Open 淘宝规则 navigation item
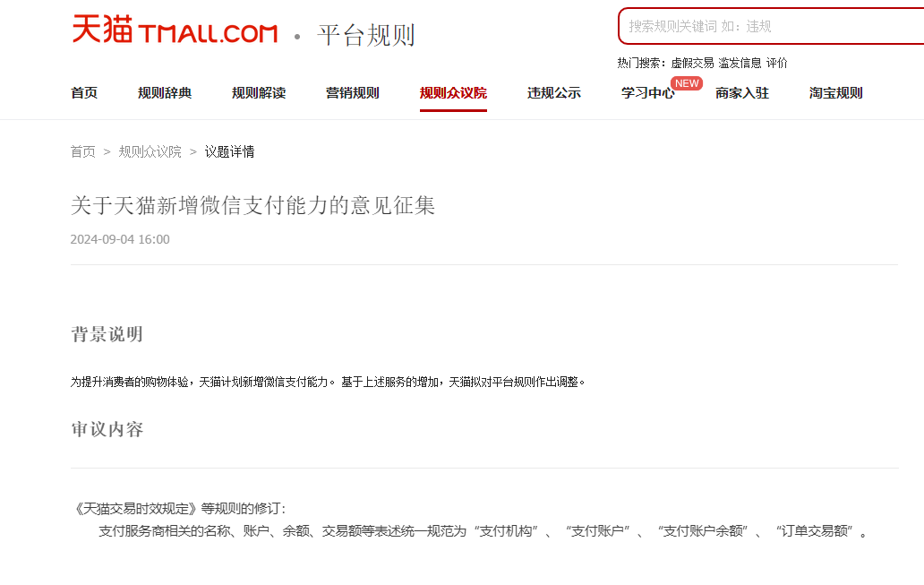The width and height of the screenshot is (924, 585). [x=835, y=93]
